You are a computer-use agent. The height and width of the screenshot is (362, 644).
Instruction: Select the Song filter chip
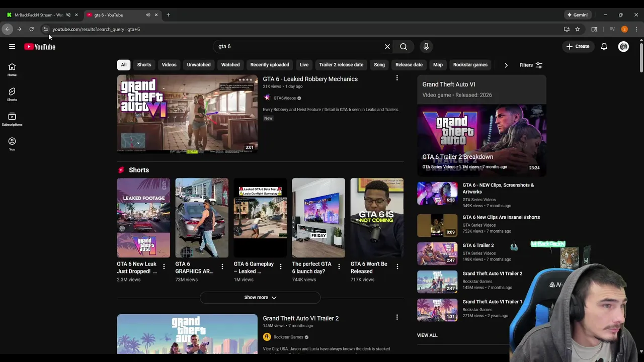click(x=379, y=65)
